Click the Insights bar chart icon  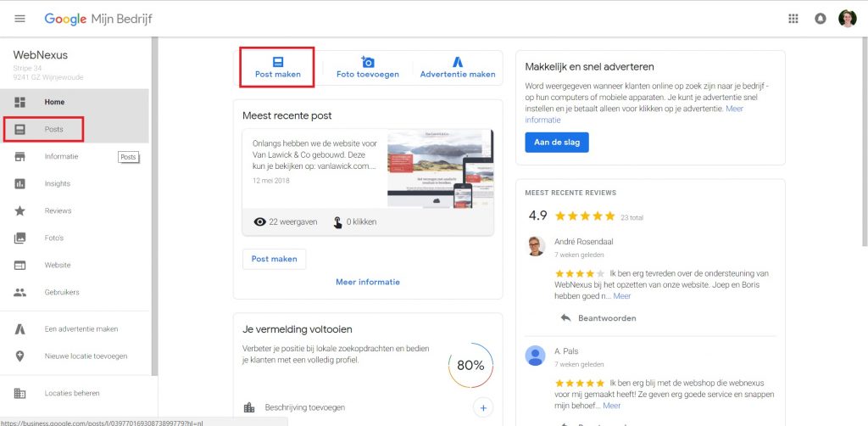point(20,183)
